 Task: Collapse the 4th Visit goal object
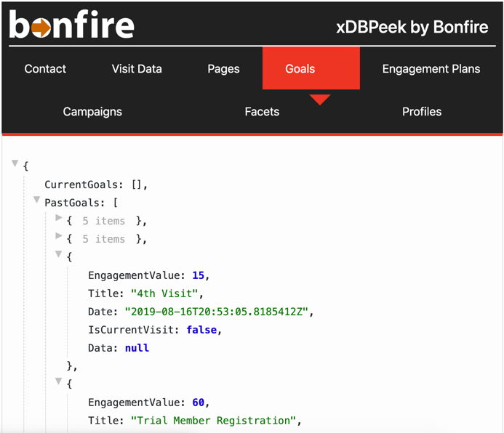(58, 254)
